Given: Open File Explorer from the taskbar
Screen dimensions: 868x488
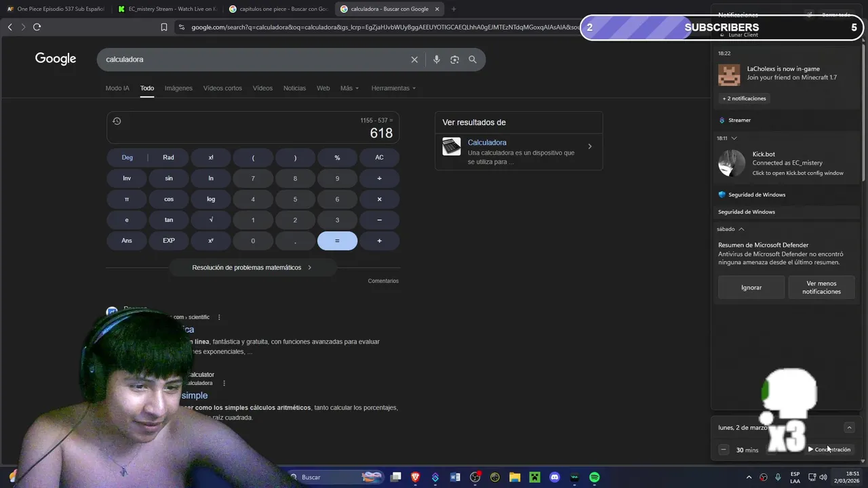Looking at the screenshot, I should (515, 477).
